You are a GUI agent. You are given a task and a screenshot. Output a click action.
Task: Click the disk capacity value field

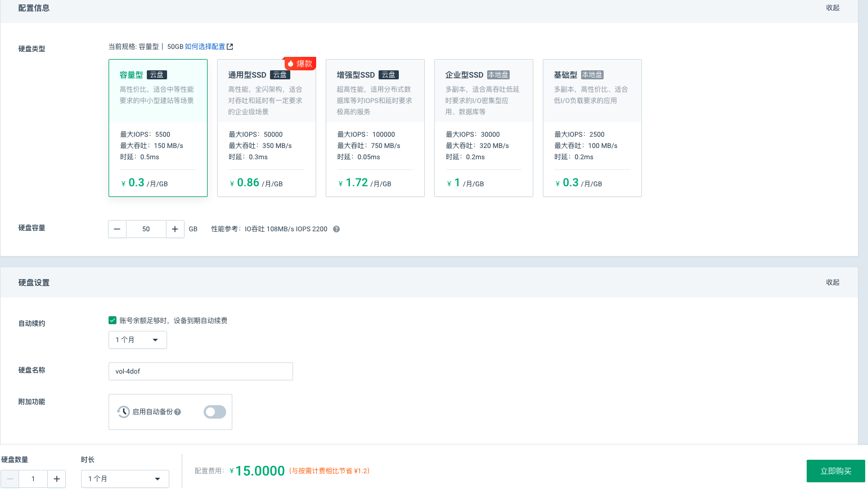coord(146,229)
